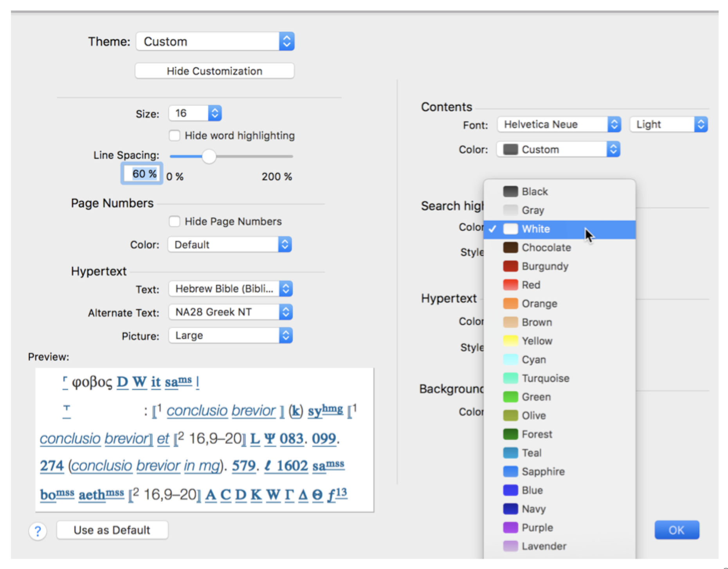Choose Burgundy from the color list
The width and height of the screenshot is (728, 569).
(x=544, y=266)
